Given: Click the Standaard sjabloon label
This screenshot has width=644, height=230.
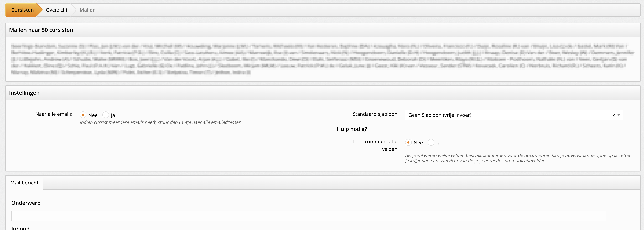Looking at the screenshot, I should coord(375,114).
